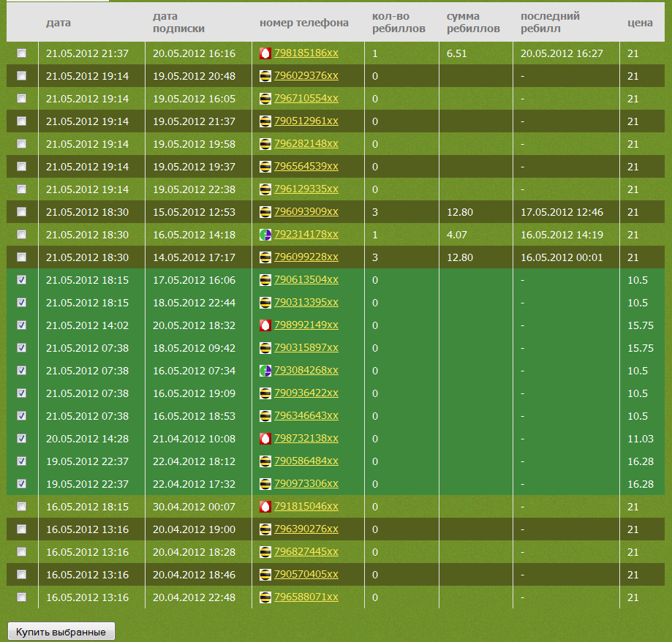Click the Beeline icon beside 790313395xx
672x642 pixels.
265,303
